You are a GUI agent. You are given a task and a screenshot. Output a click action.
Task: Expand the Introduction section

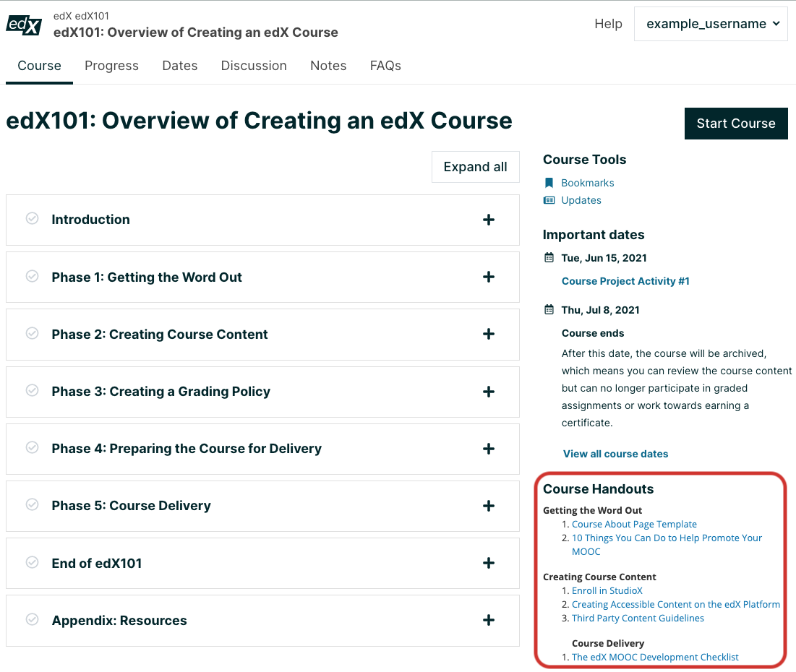(489, 220)
